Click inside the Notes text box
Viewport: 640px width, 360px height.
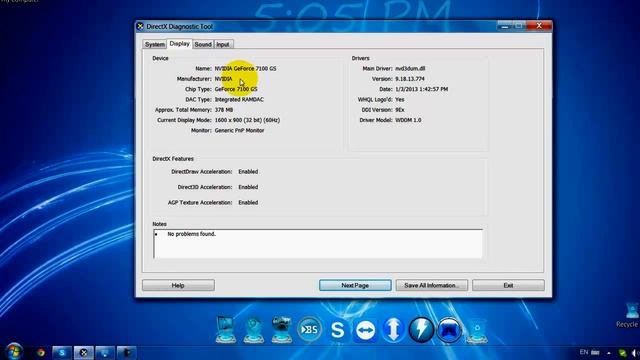(x=318, y=244)
